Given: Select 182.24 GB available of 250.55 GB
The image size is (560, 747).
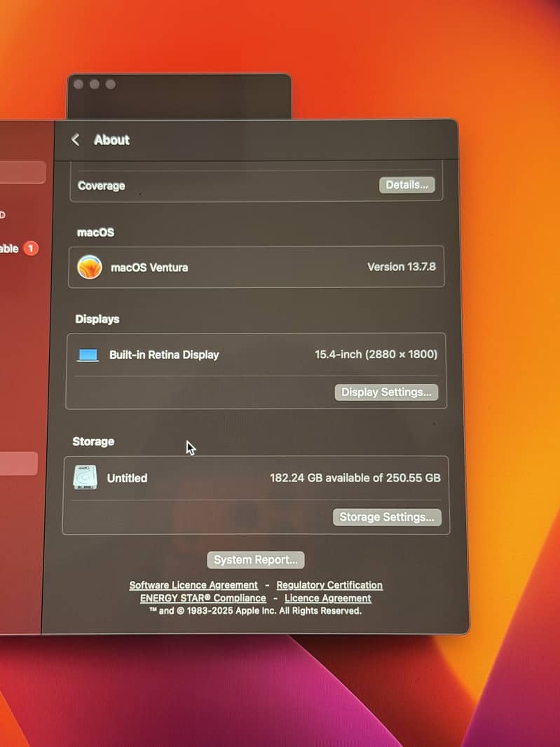Looking at the screenshot, I should [x=355, y=477].
